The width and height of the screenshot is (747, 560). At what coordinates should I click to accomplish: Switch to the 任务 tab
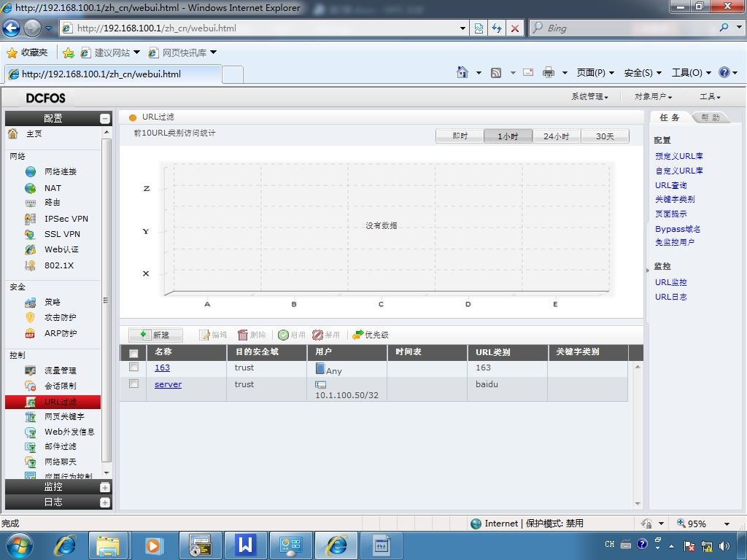(x=670, y=117)
